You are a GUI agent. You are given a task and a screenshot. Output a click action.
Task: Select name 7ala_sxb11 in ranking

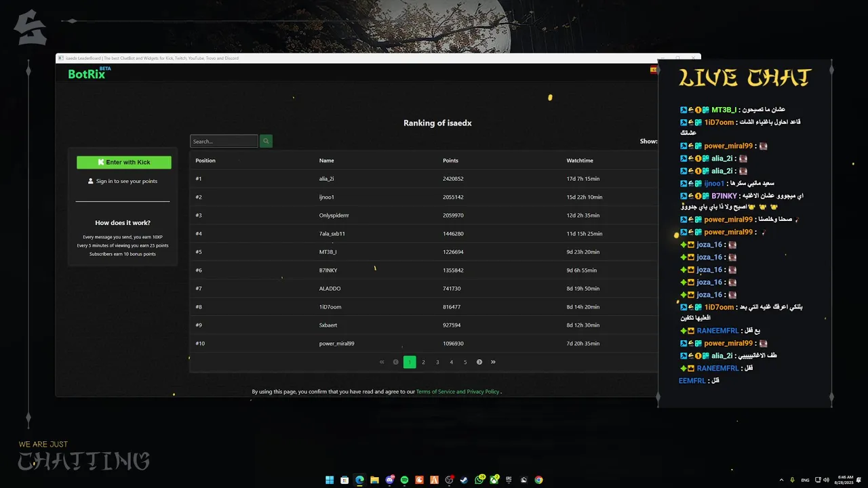click(x=332, y=234)
